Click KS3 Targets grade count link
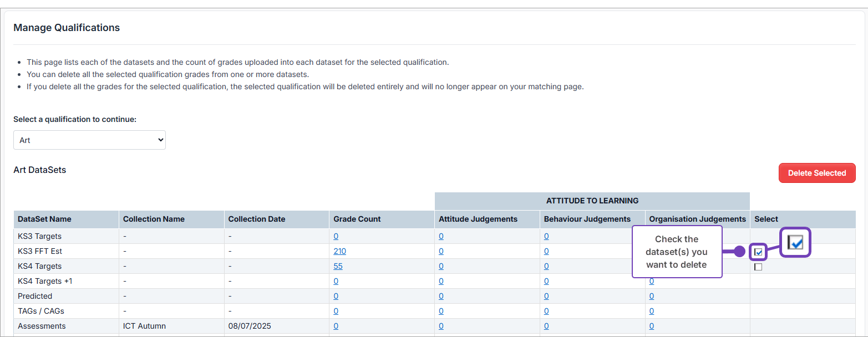 (336, 236)
